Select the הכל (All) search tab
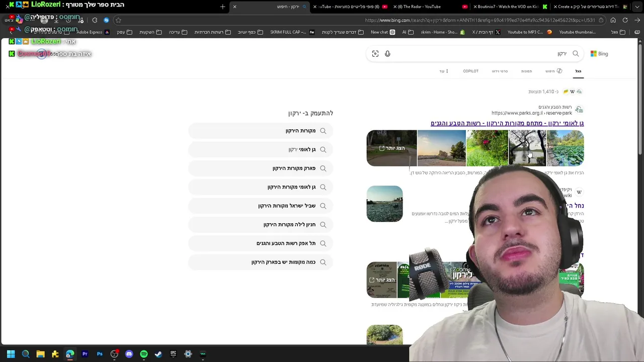This screenshot has width=644, height=362. point(578,71)
